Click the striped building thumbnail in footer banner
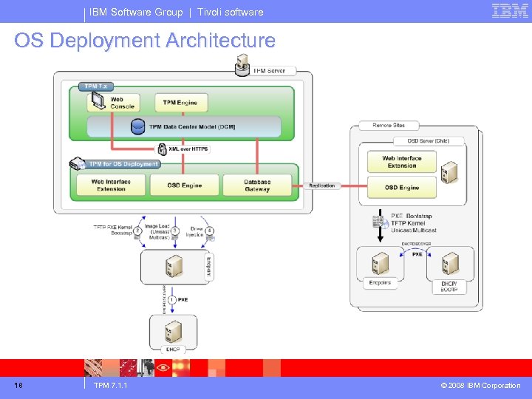This screenshot has width=532, height=399. [x=93, y=368]
